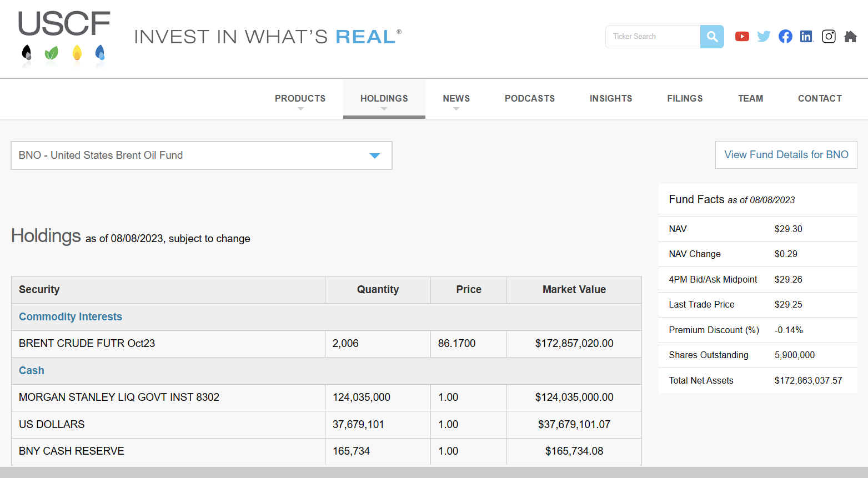868x478 pixels.
Task: Click market value $165,734.08
Action: [574, 451]
